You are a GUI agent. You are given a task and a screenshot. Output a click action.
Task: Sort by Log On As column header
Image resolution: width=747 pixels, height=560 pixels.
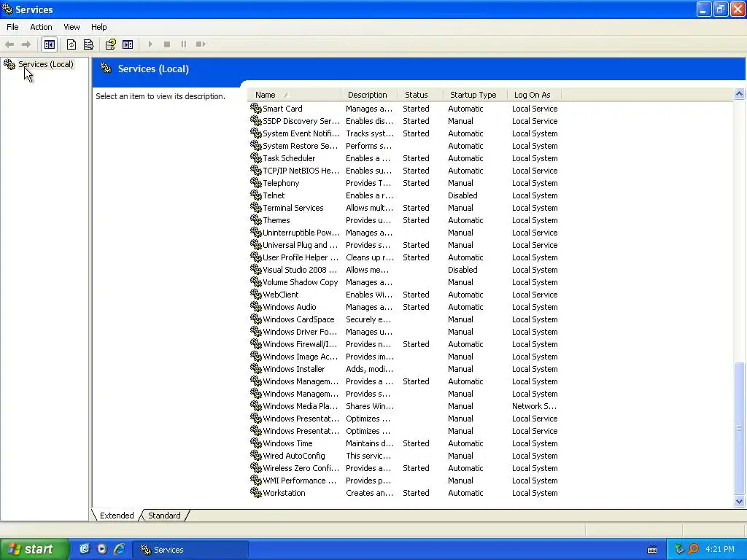[534, 95]
